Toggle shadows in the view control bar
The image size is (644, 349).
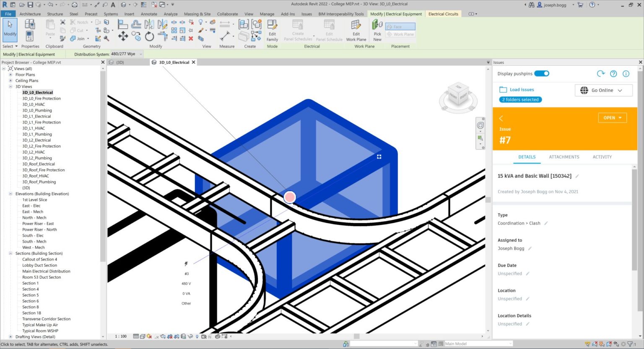(156, 336)
